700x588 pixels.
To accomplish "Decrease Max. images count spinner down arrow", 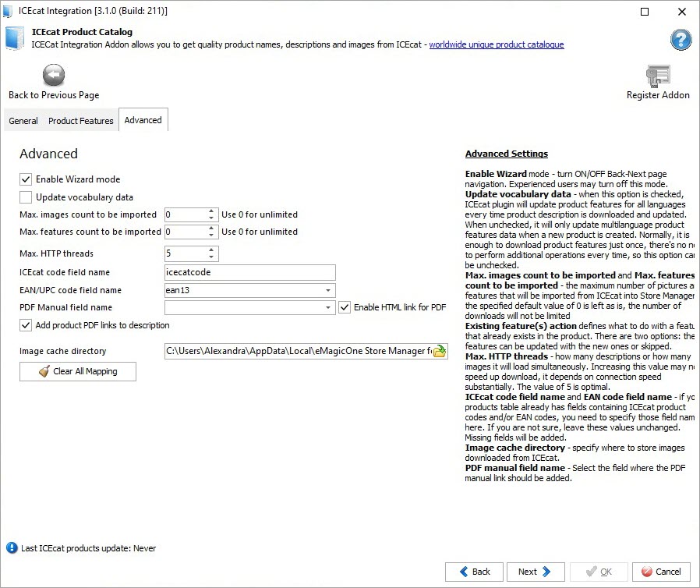I will tap(211, 218).
